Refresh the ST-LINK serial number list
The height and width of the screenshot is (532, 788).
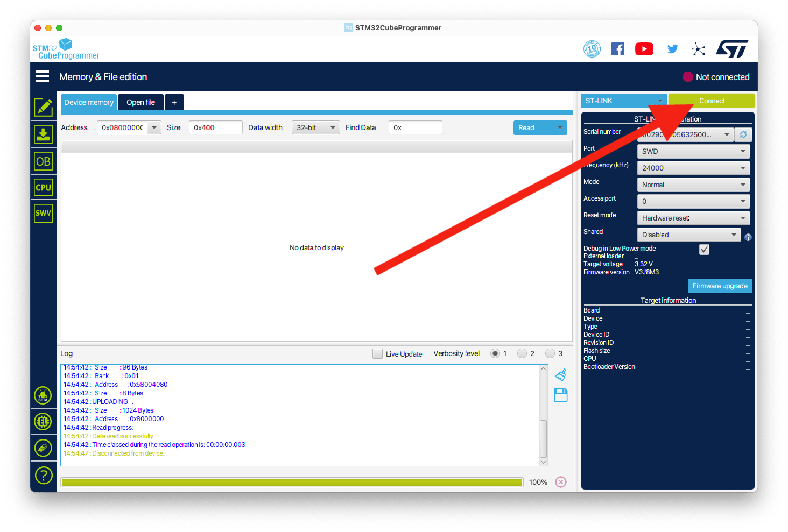point(743,134)
